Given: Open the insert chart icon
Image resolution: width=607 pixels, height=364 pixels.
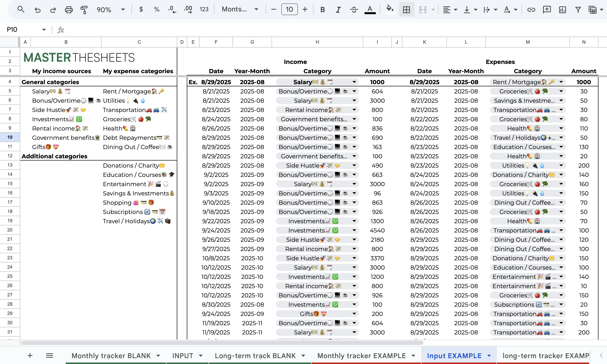Looking at the screenshot, I should coord(562,10).
